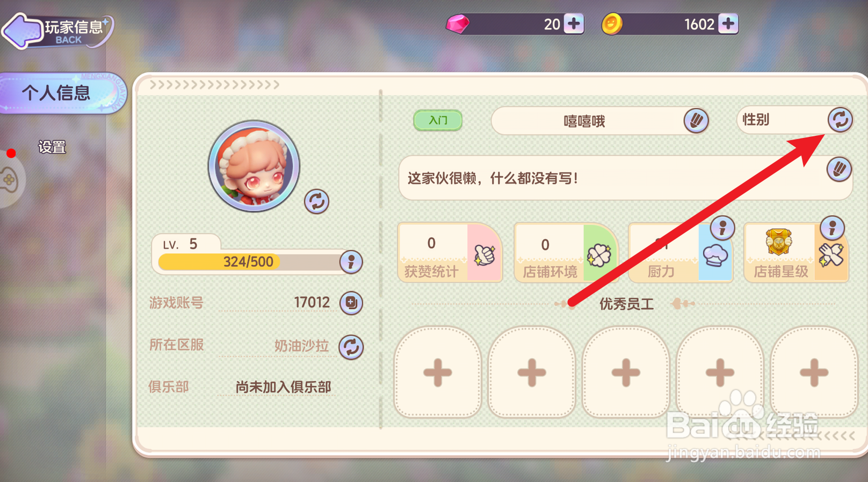The height and width of the screenshot is (482, 868).
Task: Edit the nickname 嘻嘻哦 with pencil icon
Action: pyautogui.click(x=696, y=121)
